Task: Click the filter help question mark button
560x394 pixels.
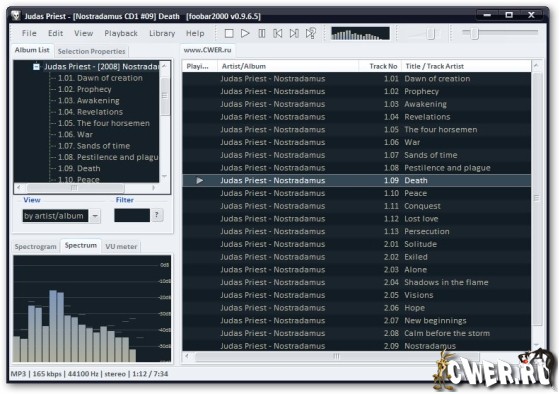Action: 156,215
